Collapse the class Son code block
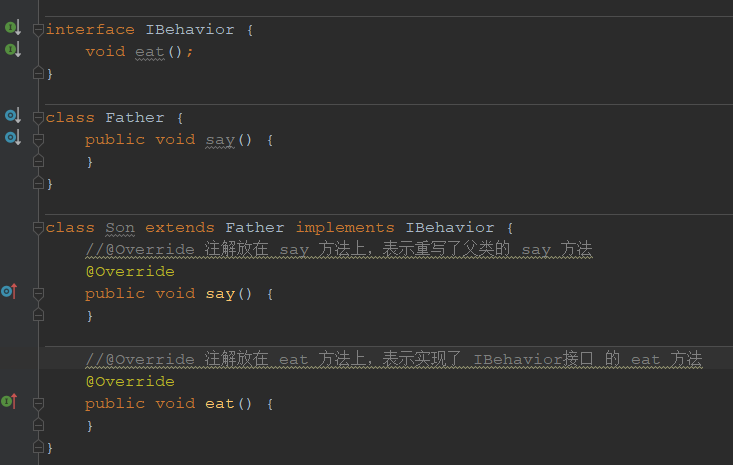The image size is (733, 465). pyautogui.click(x=38, y=228)
